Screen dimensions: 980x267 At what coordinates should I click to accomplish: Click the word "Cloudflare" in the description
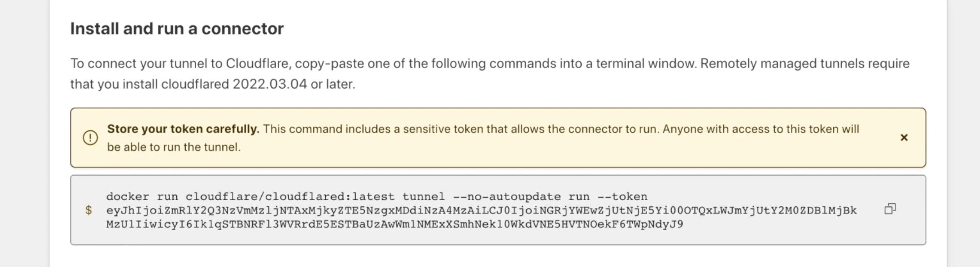257,64
